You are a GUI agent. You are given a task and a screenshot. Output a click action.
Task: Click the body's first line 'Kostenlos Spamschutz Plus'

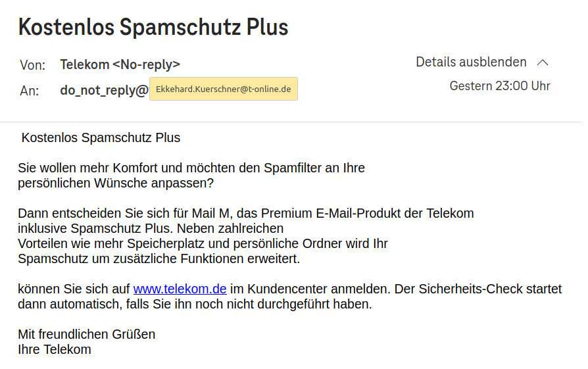click(101, 137)
